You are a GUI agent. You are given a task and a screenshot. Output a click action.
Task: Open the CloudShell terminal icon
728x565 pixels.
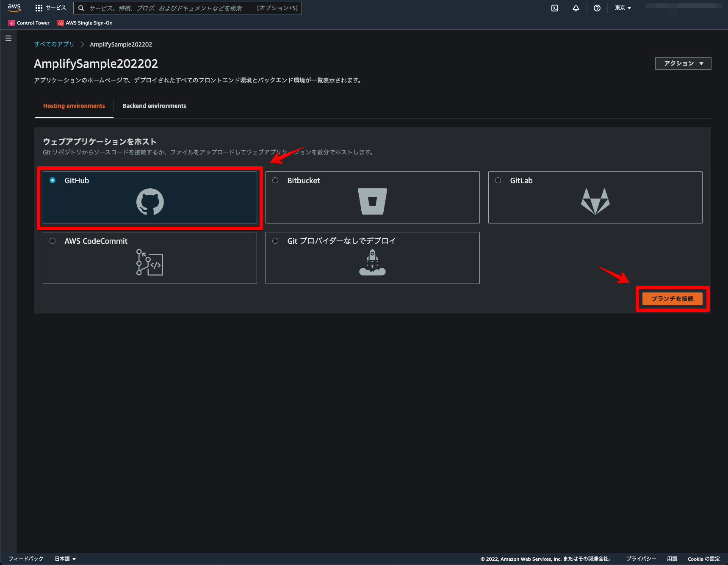[555, 8]
